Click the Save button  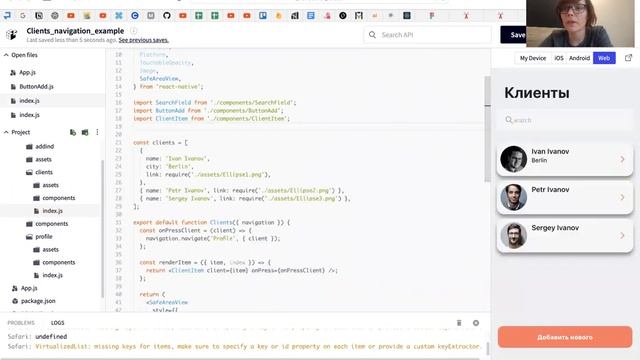[x=513, y=35]
